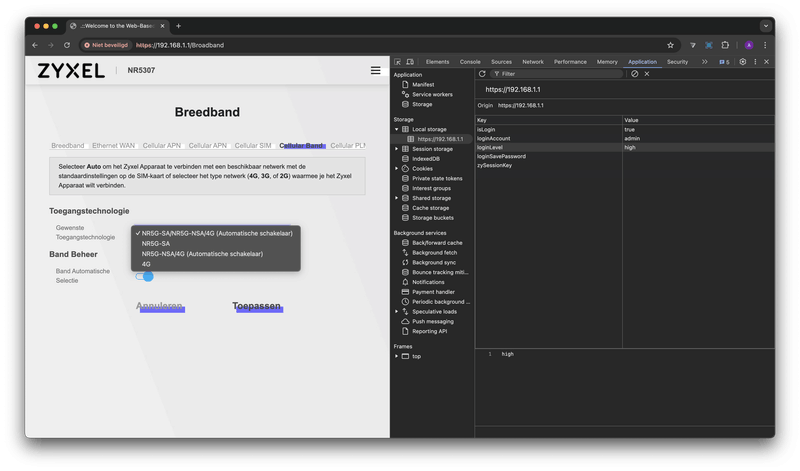Viewport: 800px width, 471px height.
Task: Toggle the device toolbar icon in DevTools
Action: coord(411,62)
